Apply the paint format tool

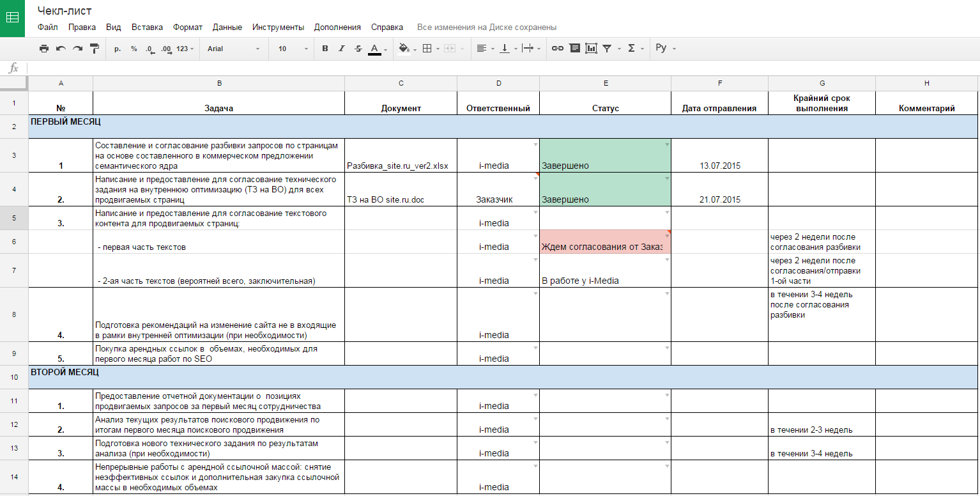point(95,49)
